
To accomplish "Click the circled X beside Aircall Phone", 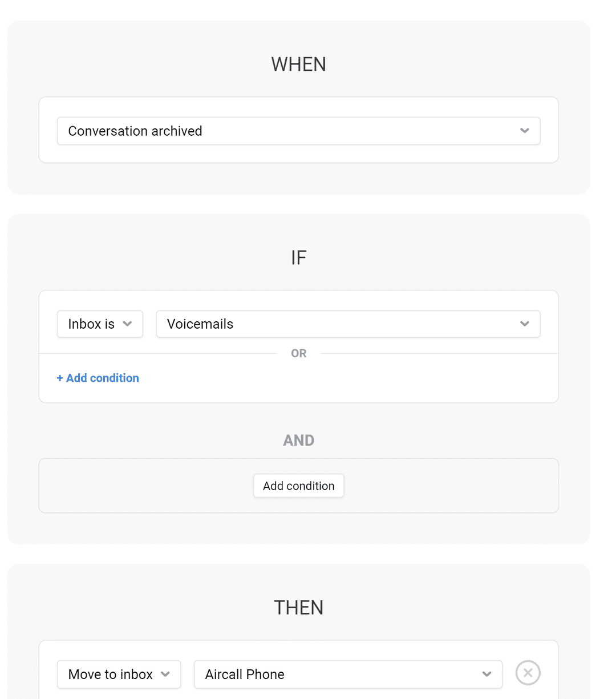I will (528, 673).
